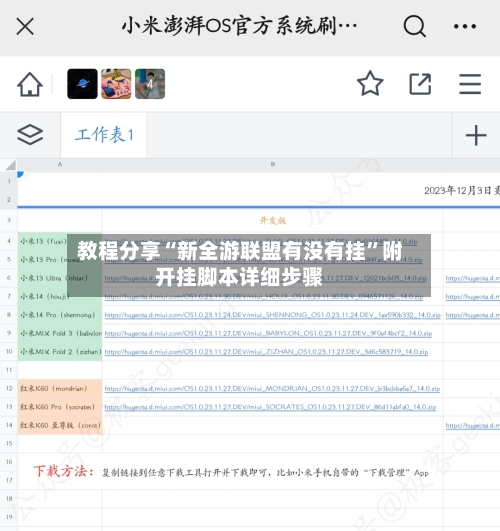Tap the pink collaborator avatar thumbnail
Viewport: 500px width, 531px height.
point(116,84)
